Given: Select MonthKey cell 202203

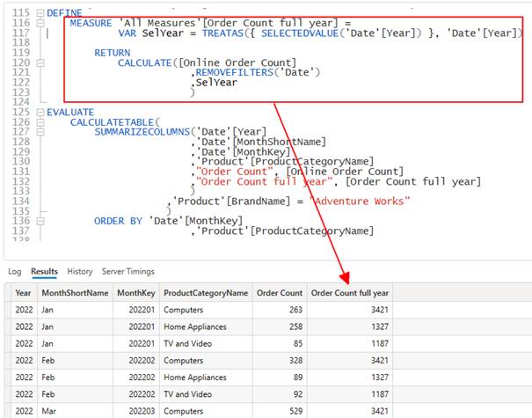Looking at the screenshot, I should (x=136, y=411).
